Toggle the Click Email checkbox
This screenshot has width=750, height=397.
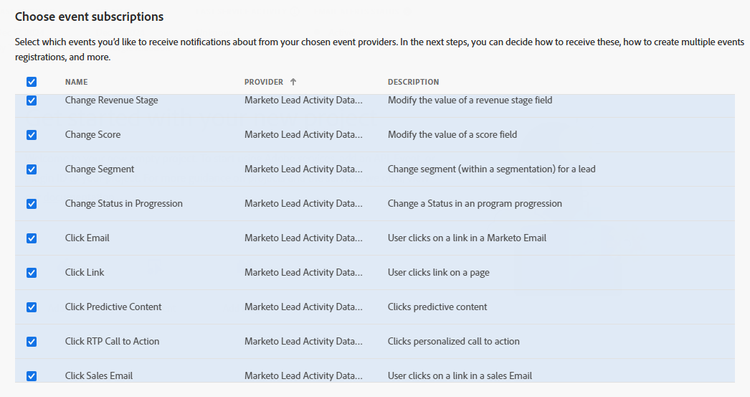pos(32,238)
